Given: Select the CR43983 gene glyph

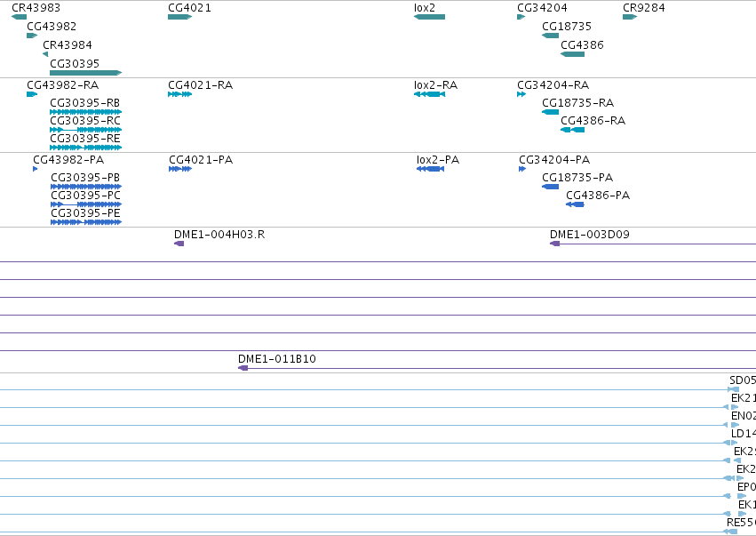Looking at the screenshot, I should tap(20, 17).
